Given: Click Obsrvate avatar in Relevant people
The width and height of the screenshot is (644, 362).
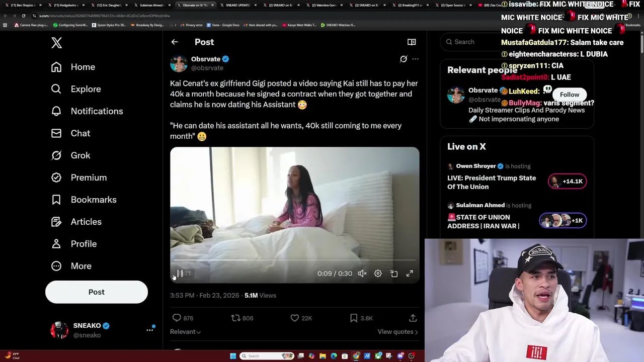Looking at the screenshot, I should pyautogui.click(x=456, y=95).
